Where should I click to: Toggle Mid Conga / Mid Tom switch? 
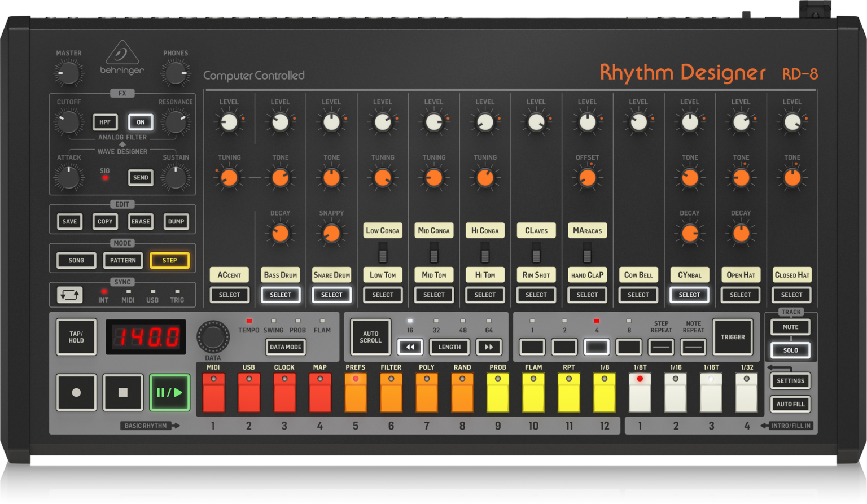434,252
